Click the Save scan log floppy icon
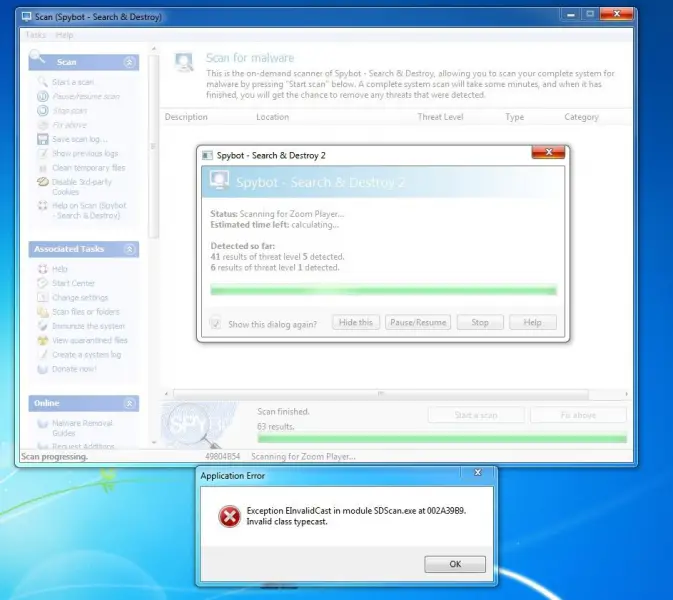 pyautogui.click(x=42, y=139)
